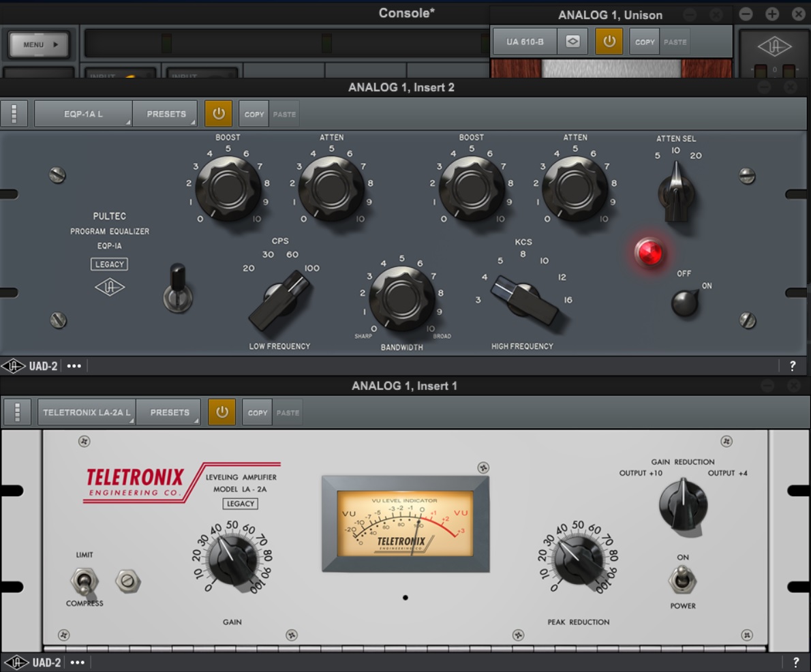Open the Console MENU button
This screenshot has height=672, width=811.
pos(39,44)
